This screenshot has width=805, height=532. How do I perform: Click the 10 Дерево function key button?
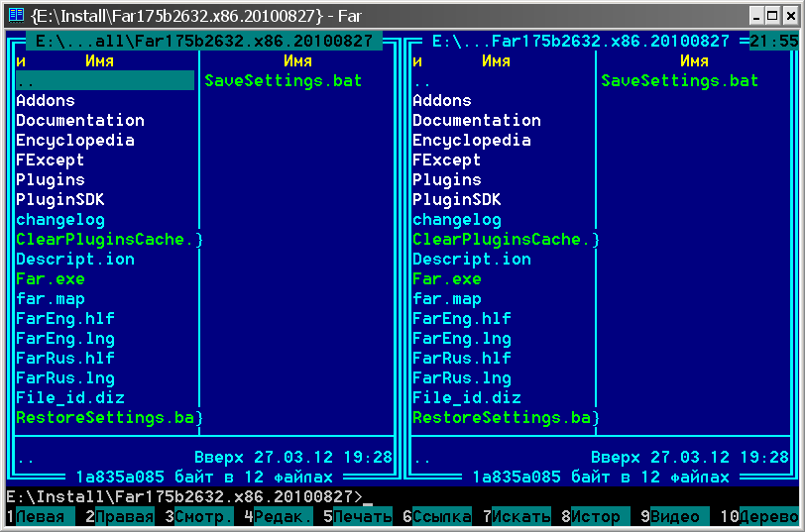pos(759,516)
